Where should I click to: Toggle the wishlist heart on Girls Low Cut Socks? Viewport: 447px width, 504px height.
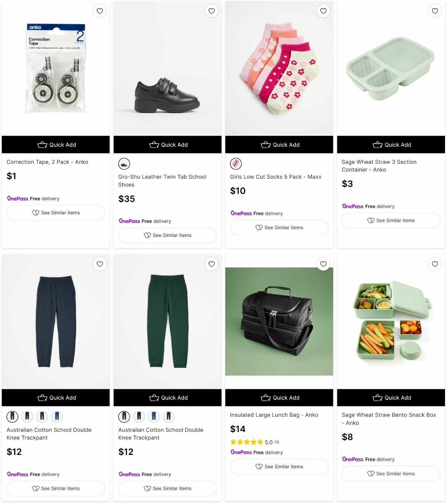pos(323,11)
